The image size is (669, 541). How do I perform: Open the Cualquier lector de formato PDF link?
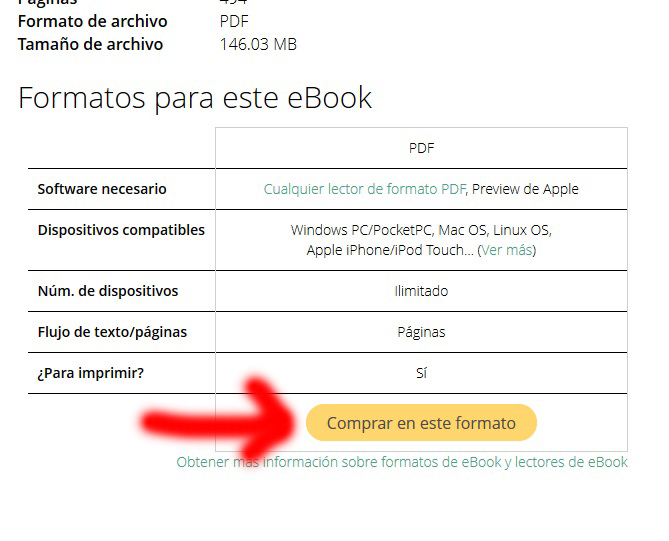(364, 189)
